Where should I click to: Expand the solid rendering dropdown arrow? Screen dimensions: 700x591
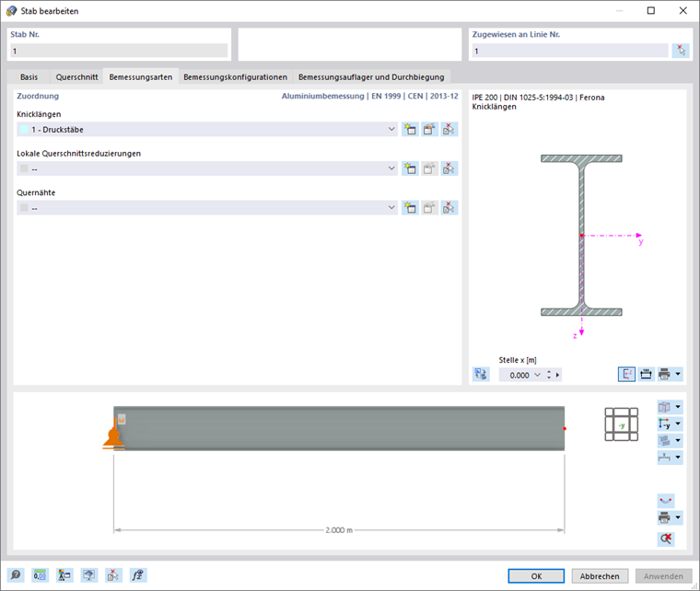tap(678, 440)
